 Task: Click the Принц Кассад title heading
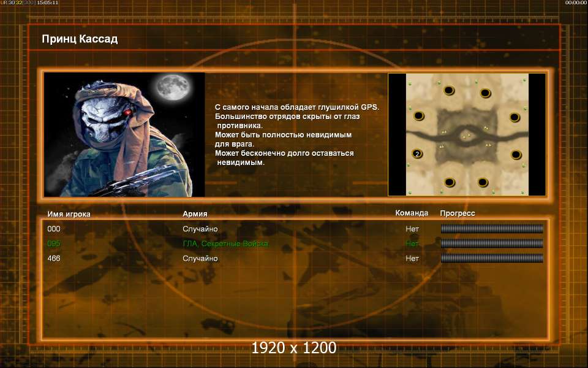click(x=80, y=39)
